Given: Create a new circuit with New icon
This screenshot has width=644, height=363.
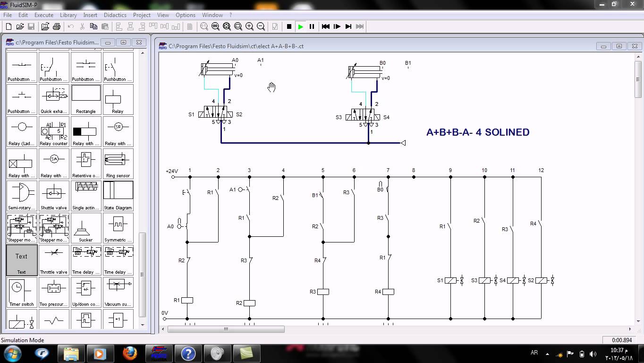Looking at the screenshot, I should (x=8, y=26).
